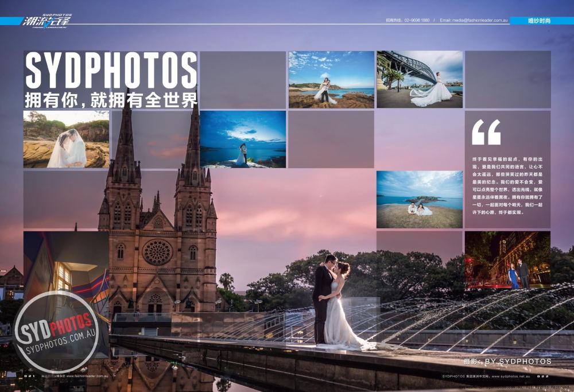Open the couple on rocky beach photo
The width and height of the screenshot is (574, 392).
[x=331, y=79]
